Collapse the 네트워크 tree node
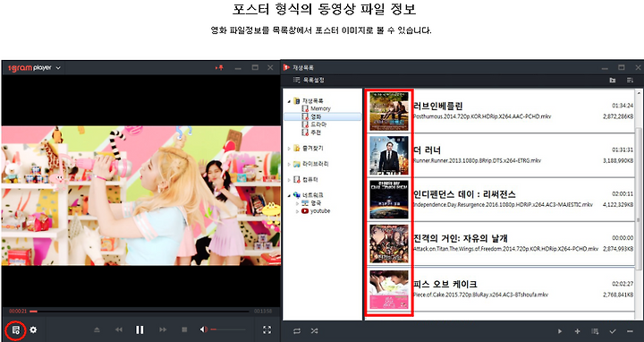 [x=289, y=195]
